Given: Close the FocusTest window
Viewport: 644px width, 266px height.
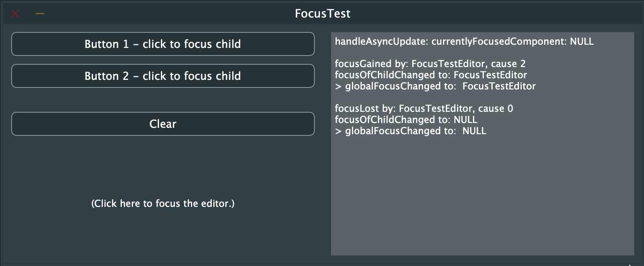Looking at the screenshot, I should coord(15,14).
